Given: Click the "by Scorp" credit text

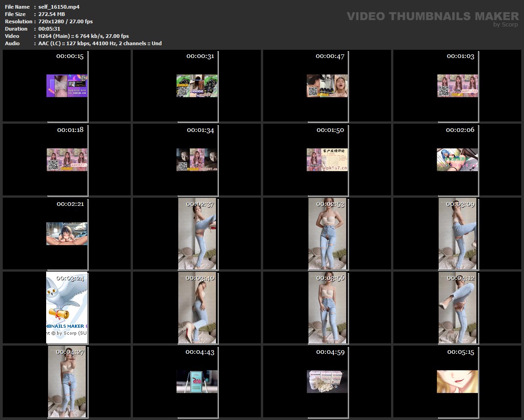Looking at the screenshot, I should [506, 25].
